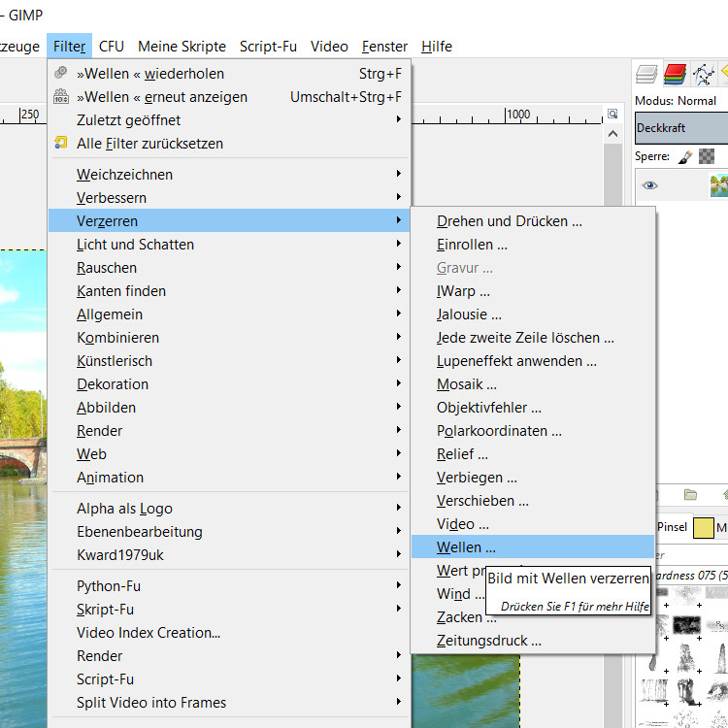
Task: Click the lock pixels paintbrush icon
Action: [x=685, y=156]
